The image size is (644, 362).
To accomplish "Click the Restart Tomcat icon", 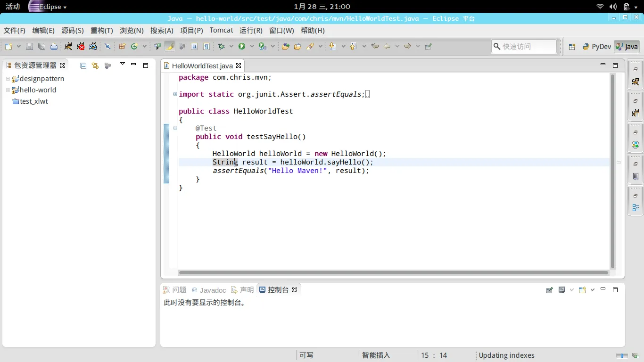I will pyautogui.click(x=93, y=46).
